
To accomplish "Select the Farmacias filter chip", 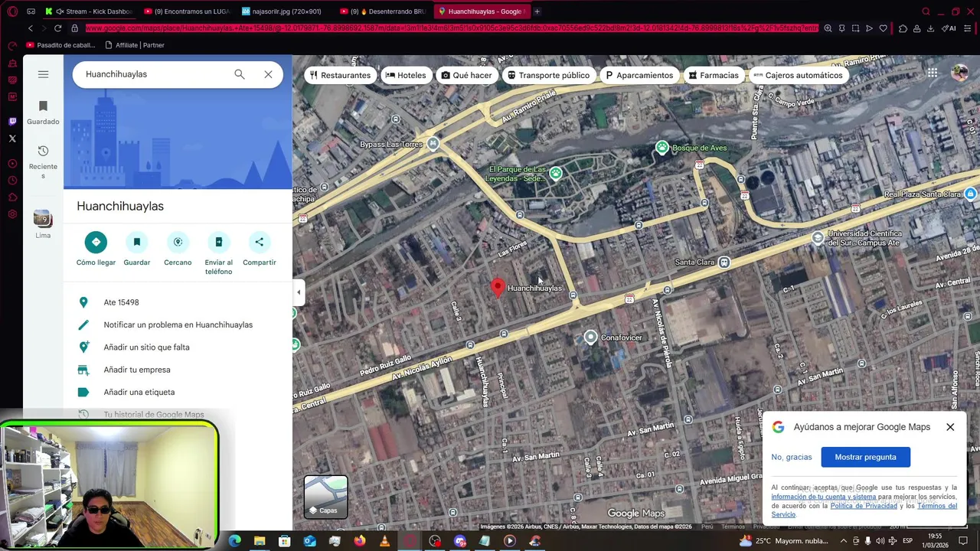I will click(714, 75).
